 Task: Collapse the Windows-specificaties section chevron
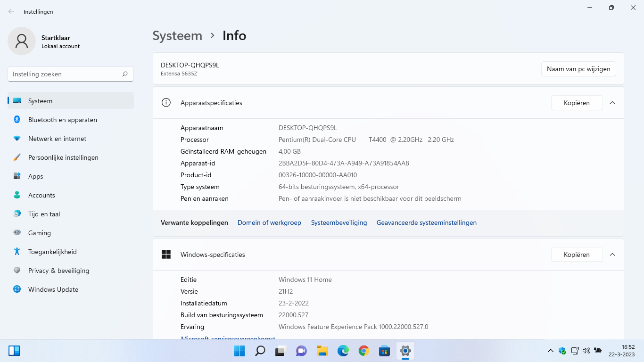[x=612, y=254]
